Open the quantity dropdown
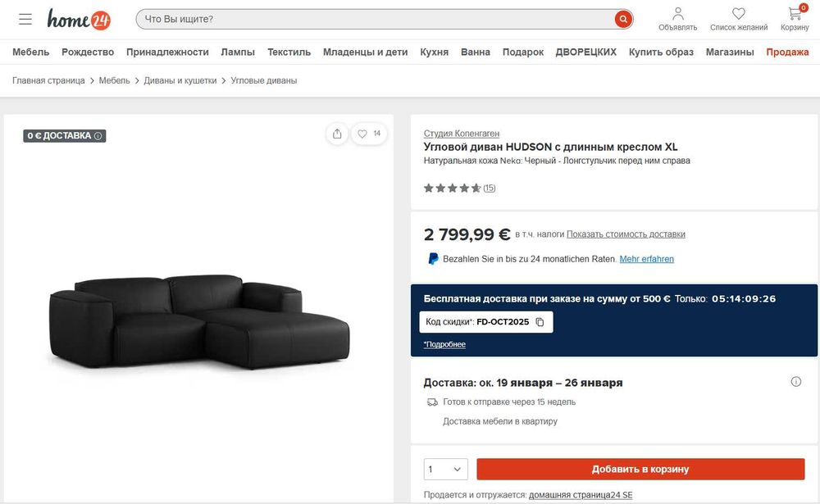The image size is (820, 504). pos(445,470)
